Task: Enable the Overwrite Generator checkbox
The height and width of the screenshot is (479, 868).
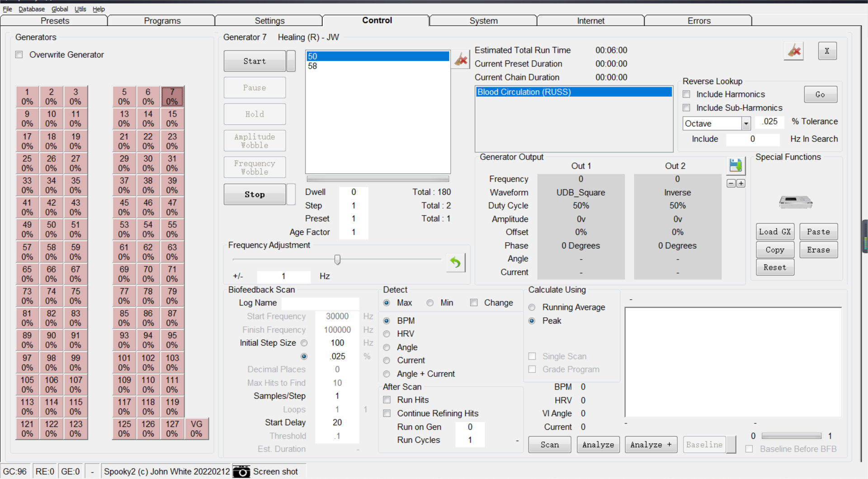Action: click(19, 55)
